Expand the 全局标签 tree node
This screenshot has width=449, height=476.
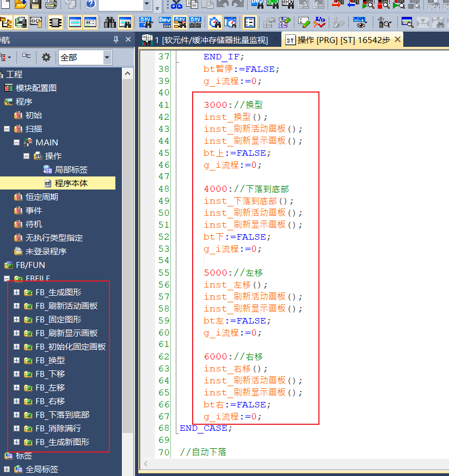[7, 469]
